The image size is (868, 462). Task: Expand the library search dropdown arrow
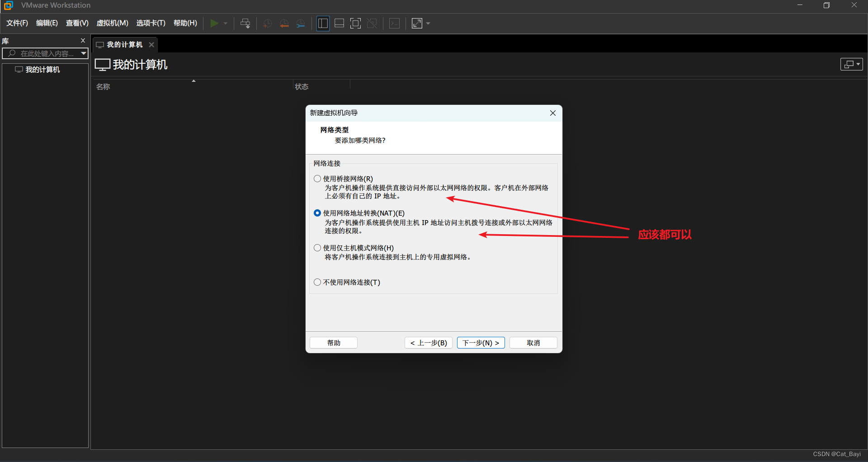pos(84,53)
